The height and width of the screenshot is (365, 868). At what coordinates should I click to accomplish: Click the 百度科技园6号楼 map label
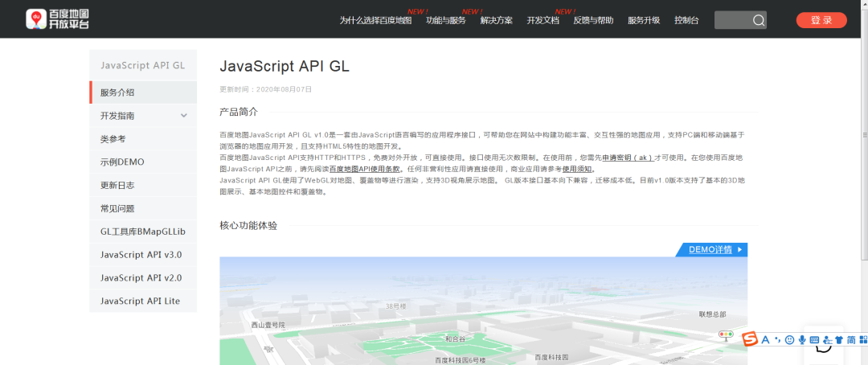[460, 359]
